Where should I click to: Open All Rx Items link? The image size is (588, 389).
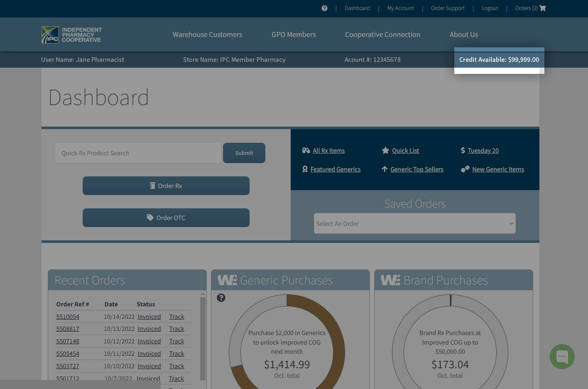(329, 151)
